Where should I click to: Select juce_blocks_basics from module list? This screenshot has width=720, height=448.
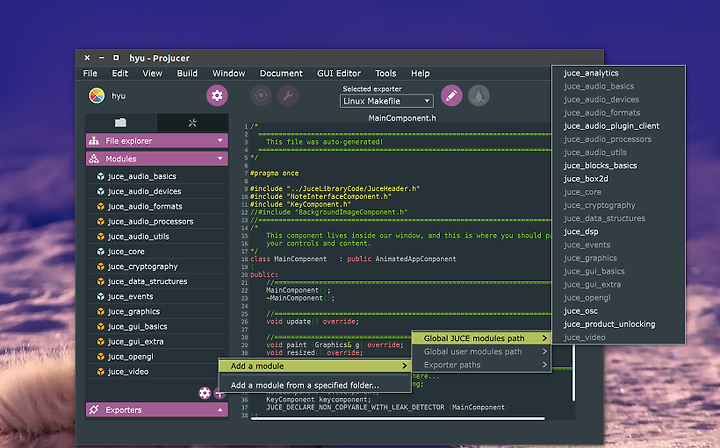coord(619,166)
